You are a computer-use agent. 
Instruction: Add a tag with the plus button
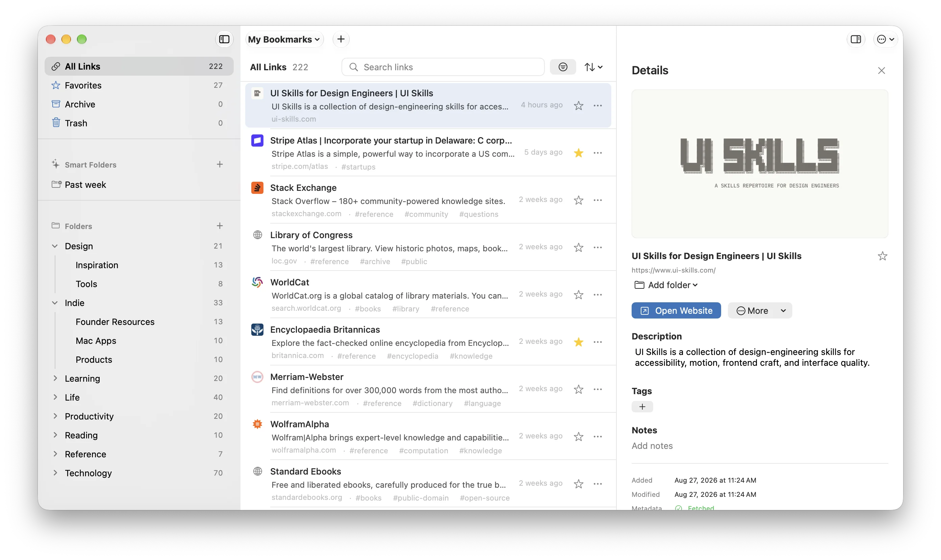point(642,407)
